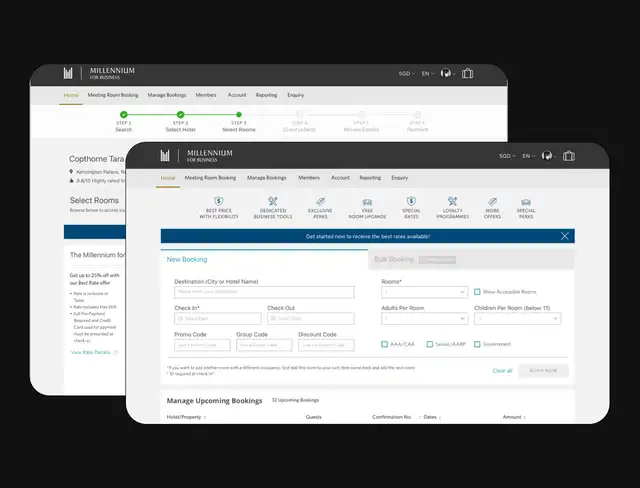Open SGD currency dropdown in back window
The image size is (640, 488).
click(x=407, y=73)
